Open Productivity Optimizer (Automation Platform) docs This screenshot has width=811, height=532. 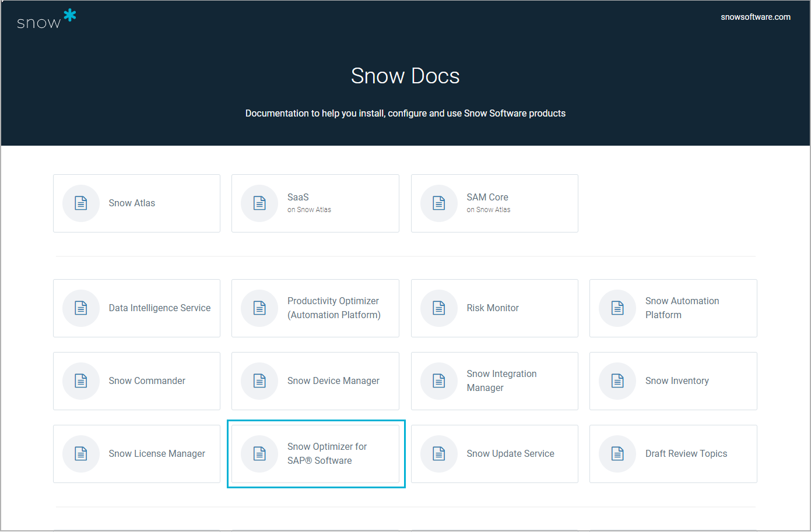pyautogui.click(x=315, y=308)
